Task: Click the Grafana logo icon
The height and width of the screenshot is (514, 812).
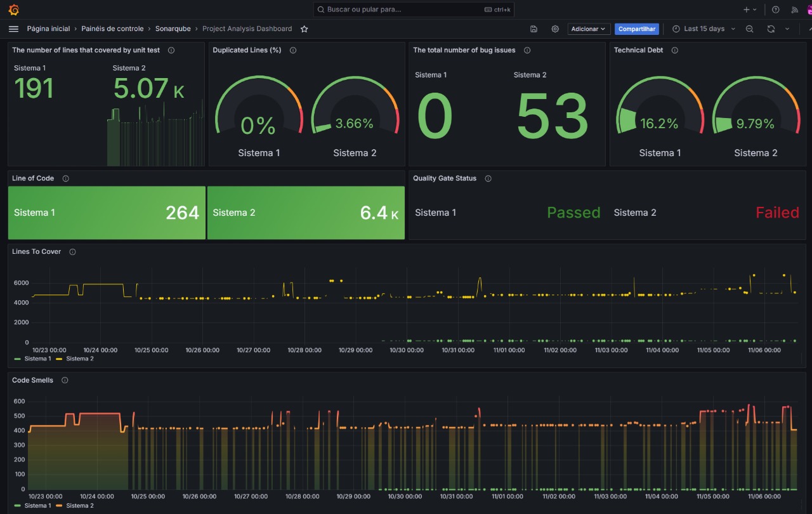Action: [x=13, y=10]
